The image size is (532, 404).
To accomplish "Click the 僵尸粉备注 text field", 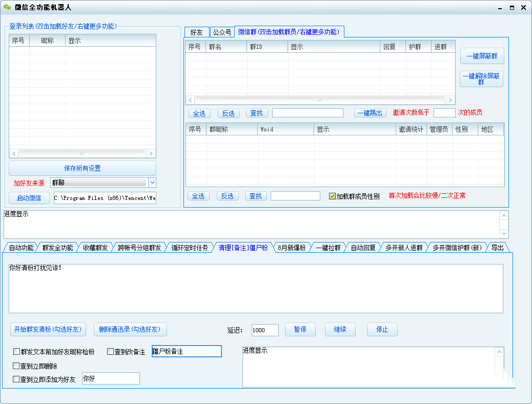I will click(x=187, y=351).
